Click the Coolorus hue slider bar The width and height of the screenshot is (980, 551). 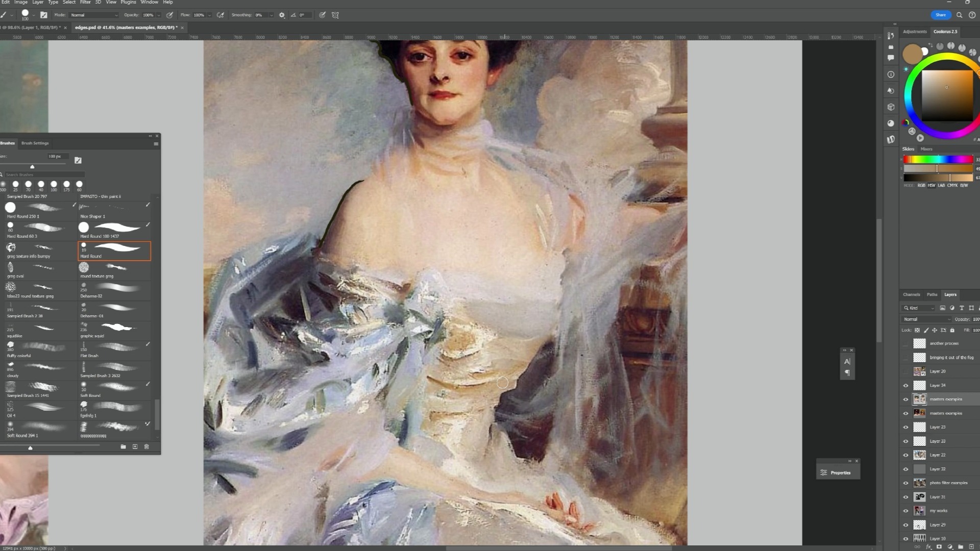(938, 160)
